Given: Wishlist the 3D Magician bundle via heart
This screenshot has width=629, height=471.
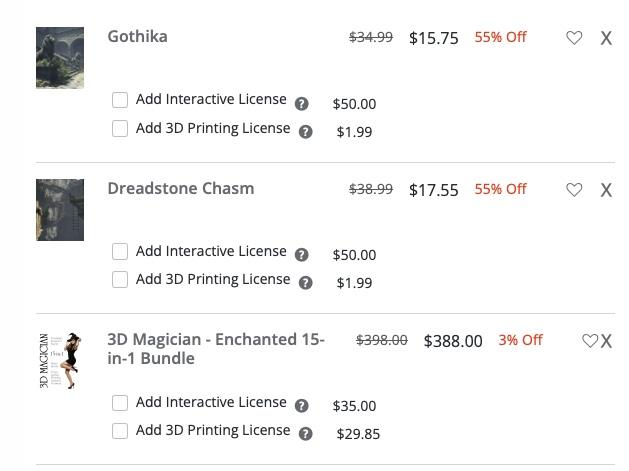Looking at the screenshot, I should [590, 341].
